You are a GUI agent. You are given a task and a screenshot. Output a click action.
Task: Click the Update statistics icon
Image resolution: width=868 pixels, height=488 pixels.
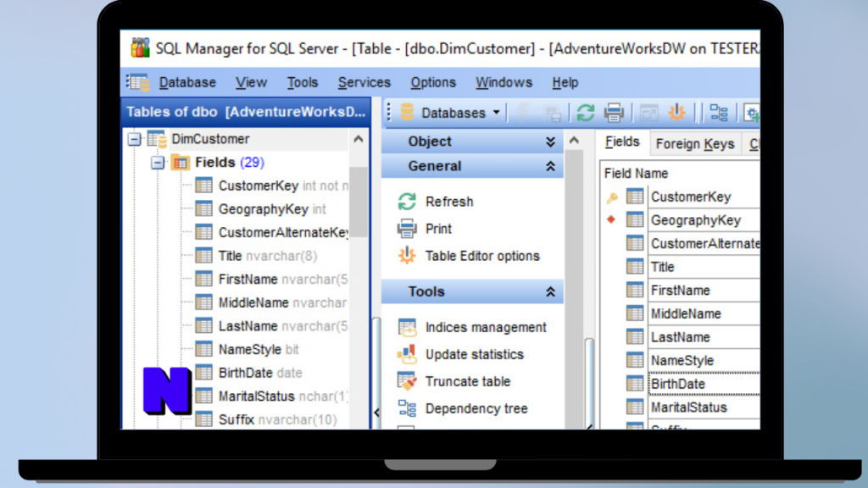coord(407,354)
